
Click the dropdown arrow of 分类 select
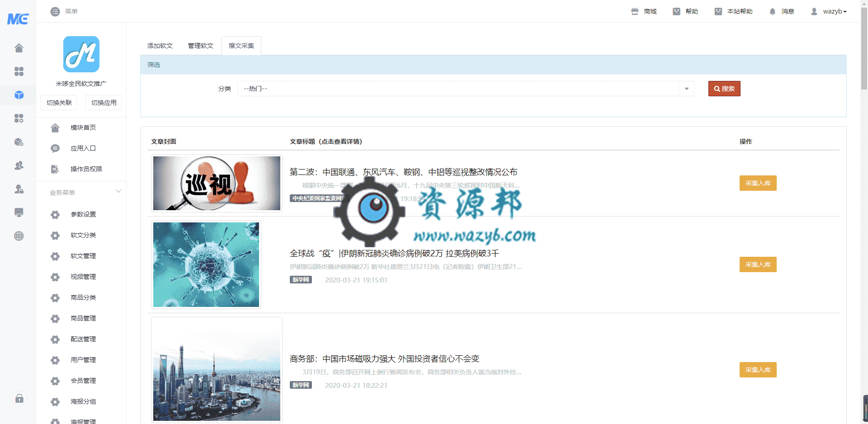click(686, 89)
